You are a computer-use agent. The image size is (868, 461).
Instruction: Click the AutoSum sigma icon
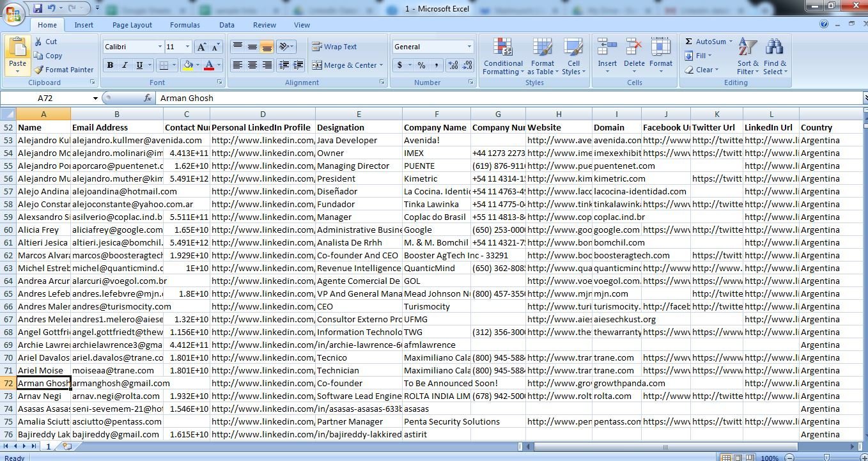point(689,42)
